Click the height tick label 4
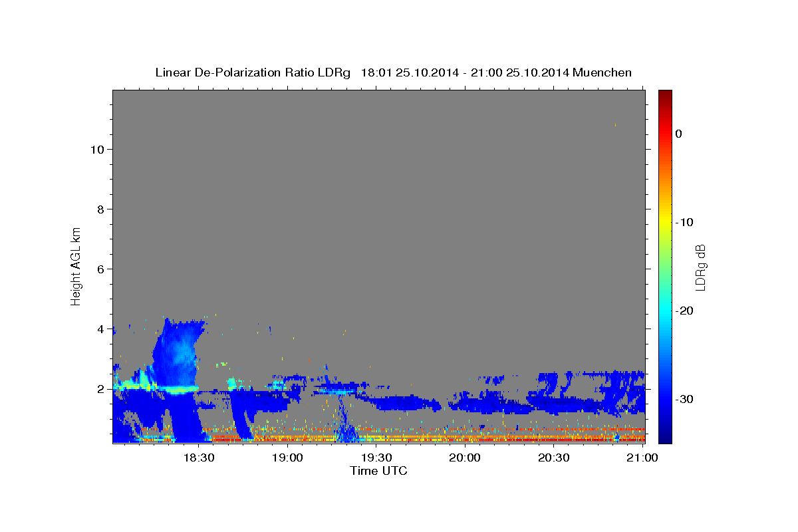798x532 pixels. click(x=99, y=329)
